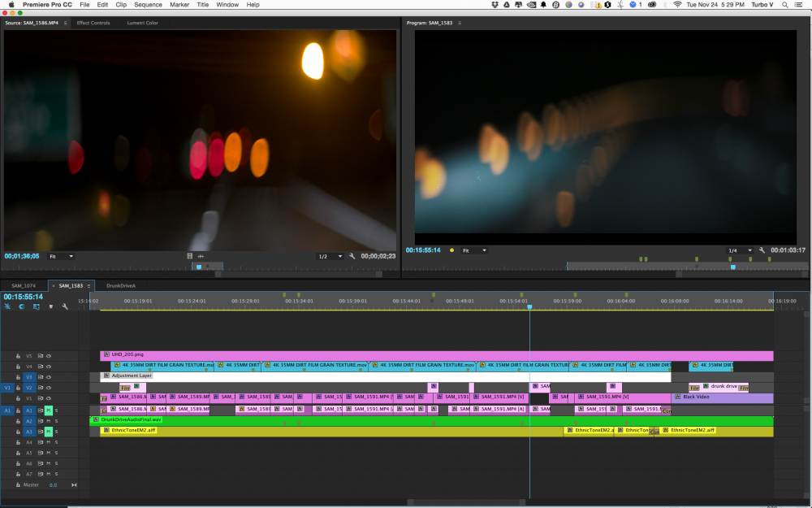812x508 pixels.
Task: Open Timeline Display Settings wrench
Action: click(65, 306)
